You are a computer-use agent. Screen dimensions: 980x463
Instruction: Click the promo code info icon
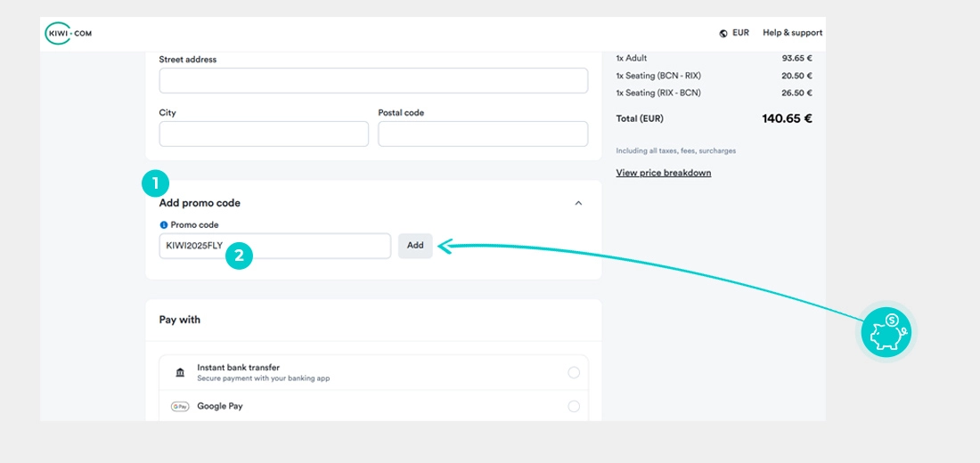tap(163, 225)
